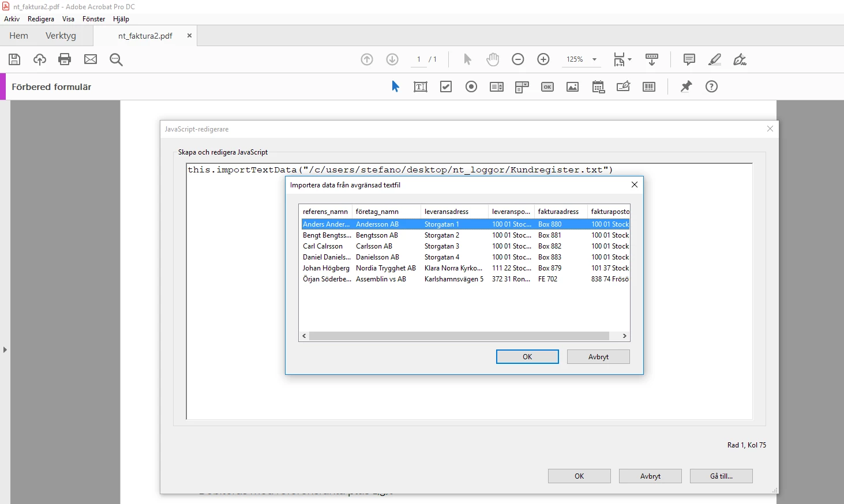
Task: Add a barcode field tool
Action: coord(649,87)
